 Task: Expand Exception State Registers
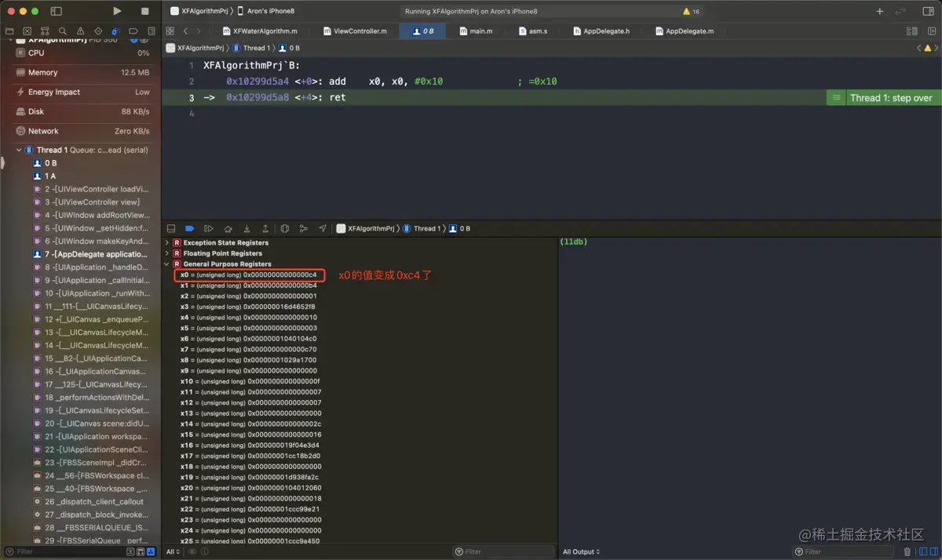(x=166, y=243)
